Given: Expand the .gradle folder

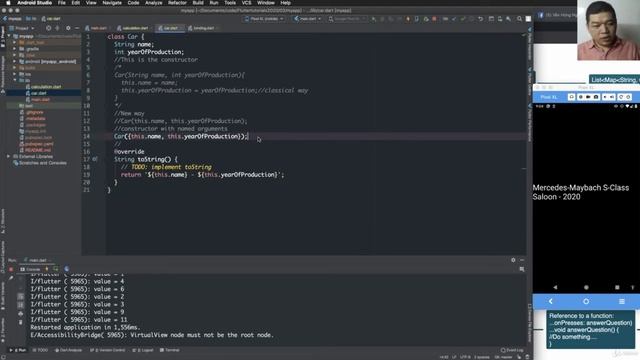Looking at the screenshot, I should pyautogui.click(x=15, y=49).
